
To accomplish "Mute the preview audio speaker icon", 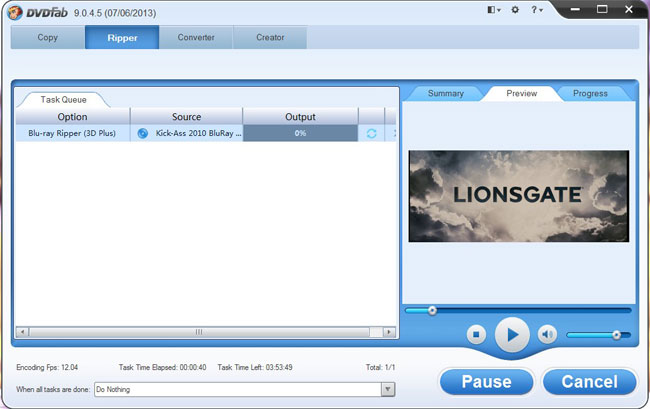I will 547,334.
